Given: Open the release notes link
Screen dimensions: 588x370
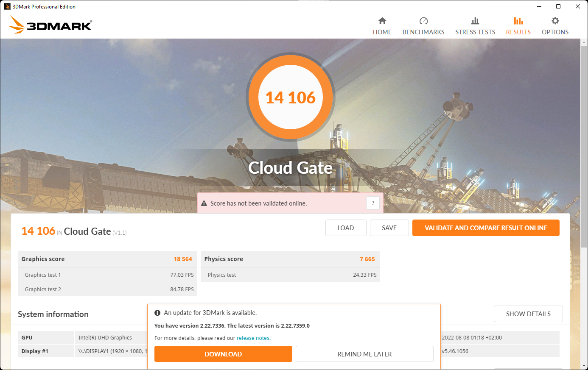Looking at the screenshot, I should [253, 338].
